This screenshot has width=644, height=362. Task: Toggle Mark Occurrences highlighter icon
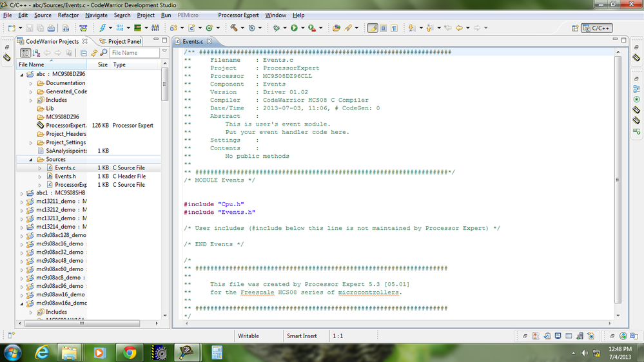click(x=373, y=28)
